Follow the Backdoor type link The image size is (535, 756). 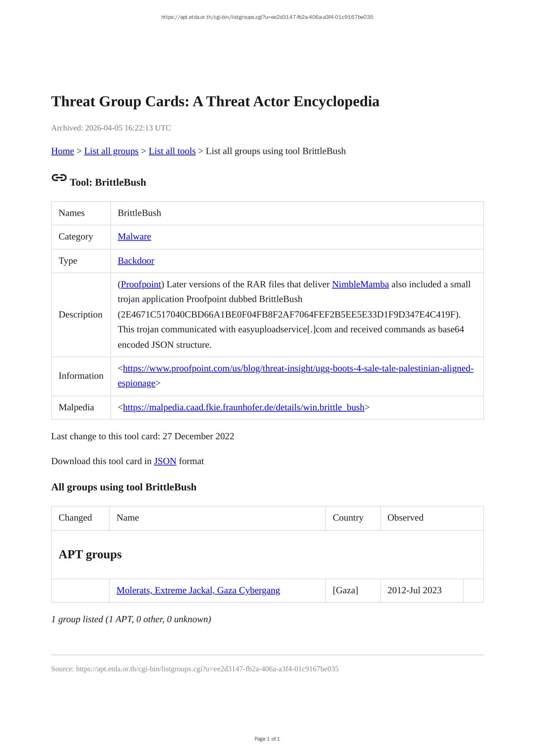coord(136,261)
